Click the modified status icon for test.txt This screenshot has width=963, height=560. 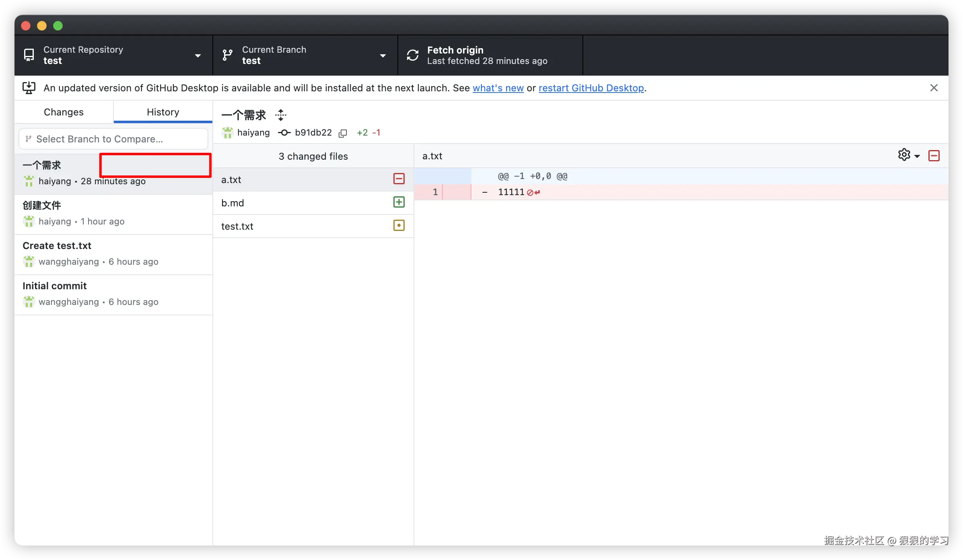coord(399,226)
